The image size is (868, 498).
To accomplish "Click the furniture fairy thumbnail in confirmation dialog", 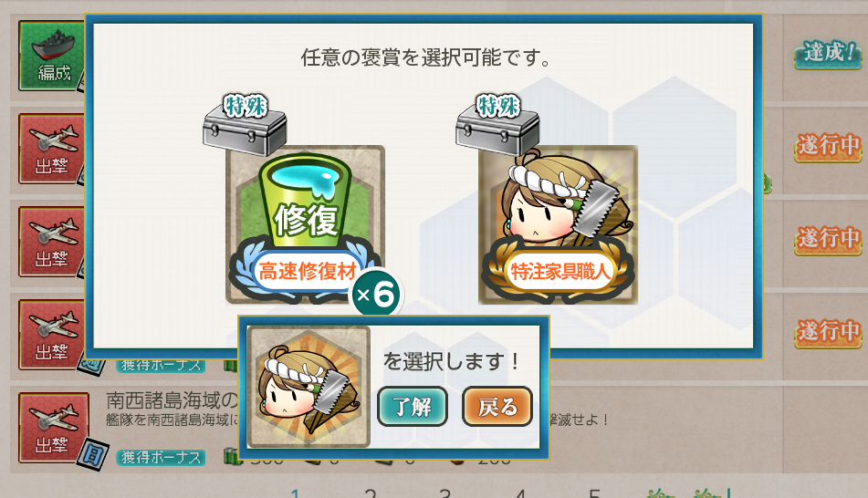I will click(309, 386).
